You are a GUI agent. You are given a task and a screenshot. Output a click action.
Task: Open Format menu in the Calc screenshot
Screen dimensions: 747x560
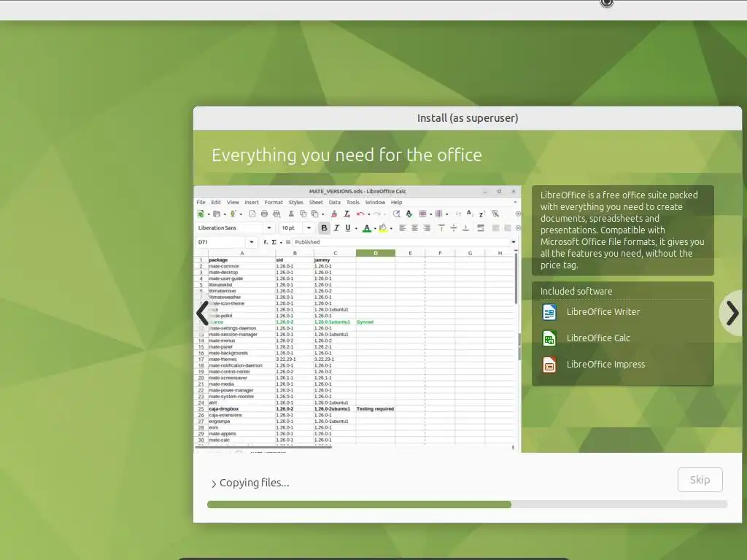274,203
